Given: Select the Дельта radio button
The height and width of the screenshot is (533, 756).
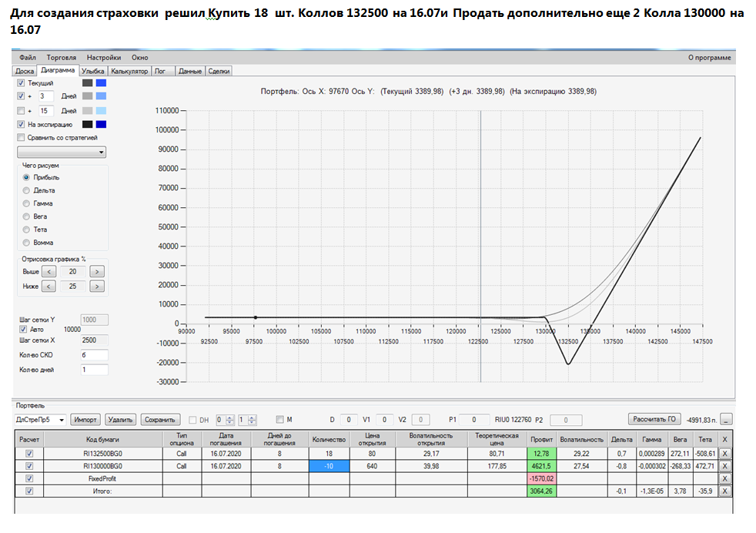Looking at the screenshot, I should tap(26, 190).
